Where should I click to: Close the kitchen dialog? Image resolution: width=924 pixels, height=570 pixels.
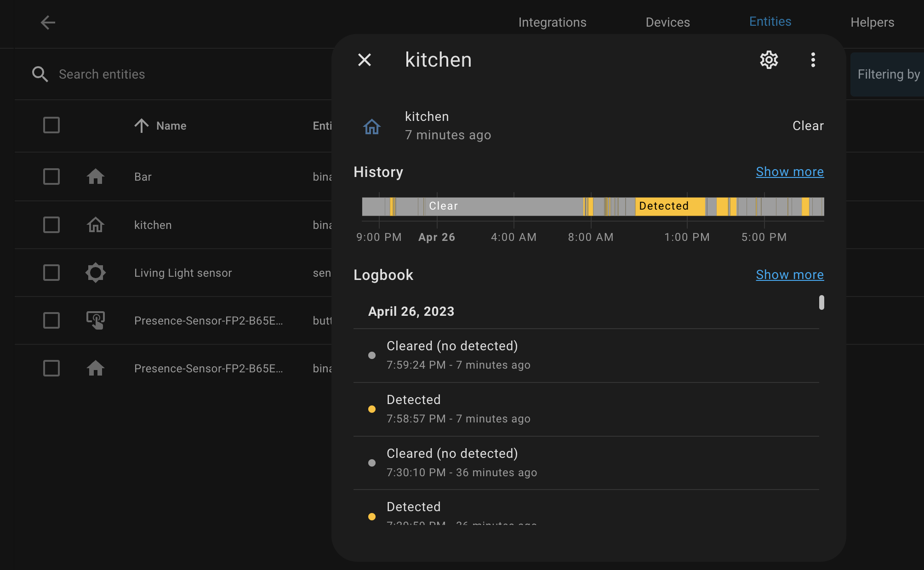tap(365, 60)
